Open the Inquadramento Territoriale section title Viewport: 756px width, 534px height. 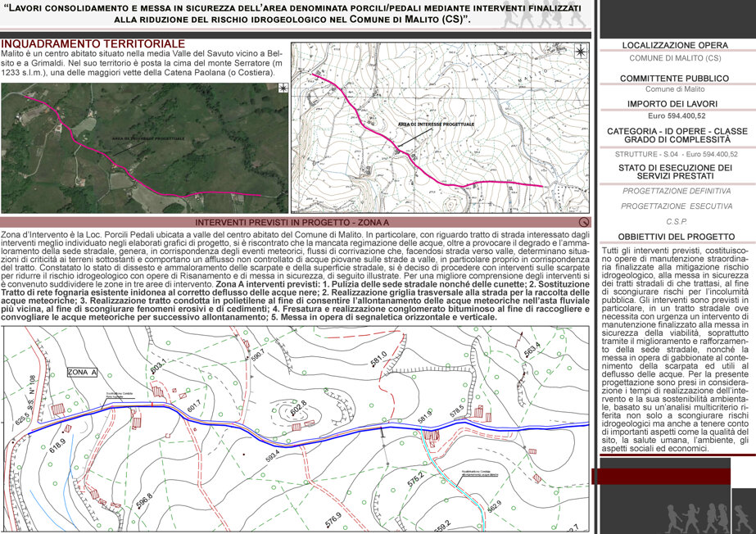pos(93,44)
